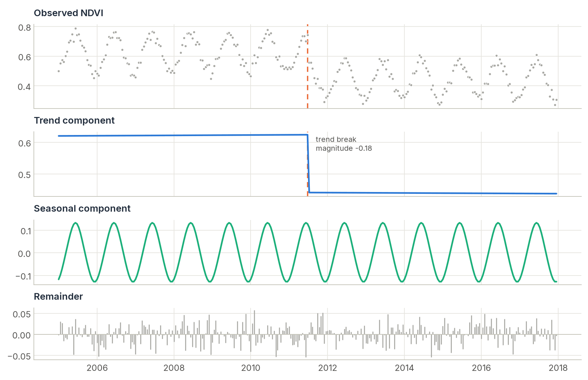Click the 2016 x-axis label
The image size is (588, 380).
click(x=481, y=368)
